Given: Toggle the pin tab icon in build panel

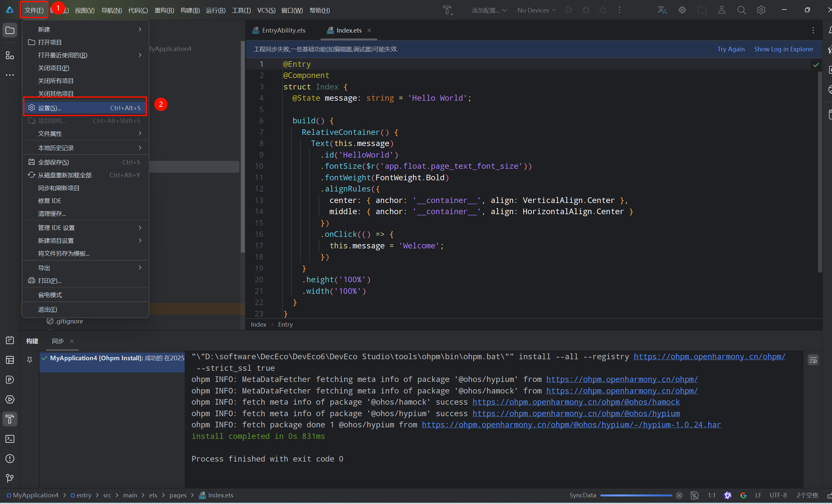Looking at the screenshot, I should 30,360.
